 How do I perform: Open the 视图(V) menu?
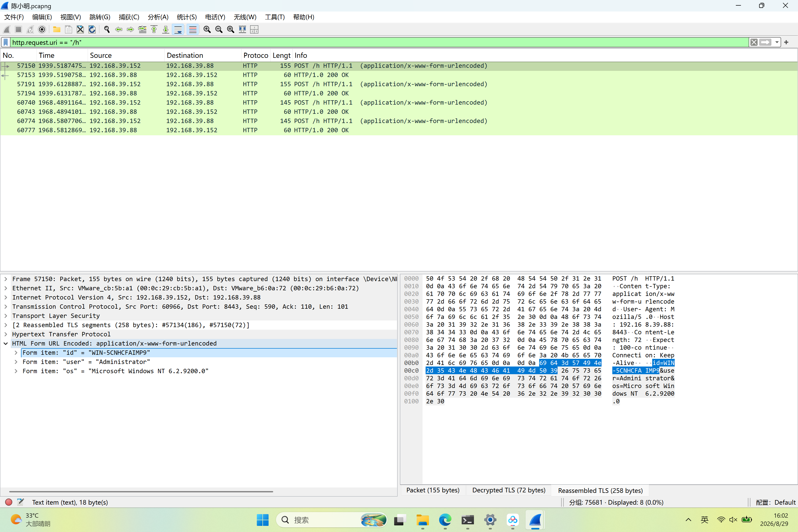point(71,17)
